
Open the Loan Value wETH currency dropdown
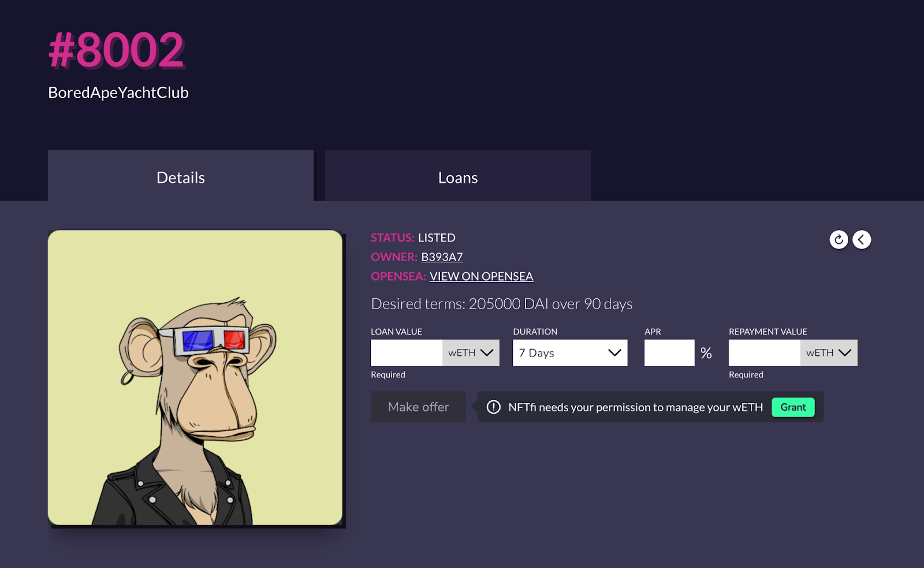pos(471,352)
